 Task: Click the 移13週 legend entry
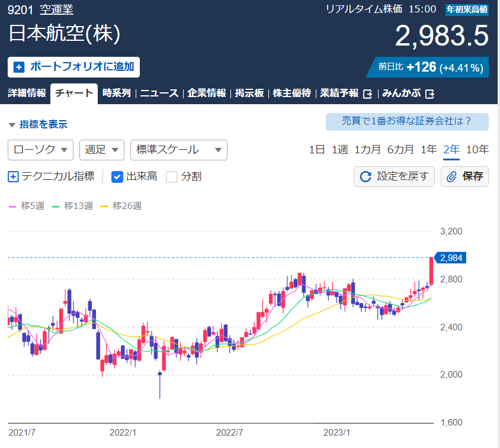72,206
